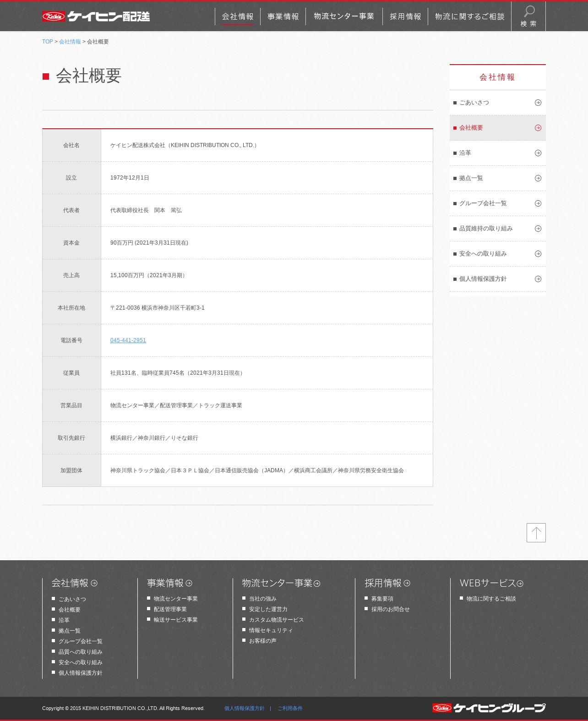The height and width of the screenshot is (721, 588).
Task: Click footer link 品質への取り組み
Action: (81, 652)
